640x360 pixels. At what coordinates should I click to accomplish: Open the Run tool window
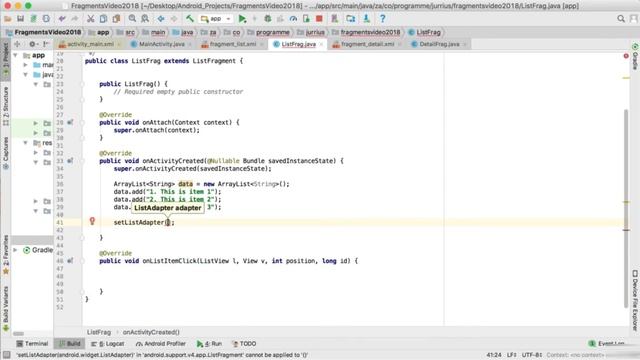209,344
